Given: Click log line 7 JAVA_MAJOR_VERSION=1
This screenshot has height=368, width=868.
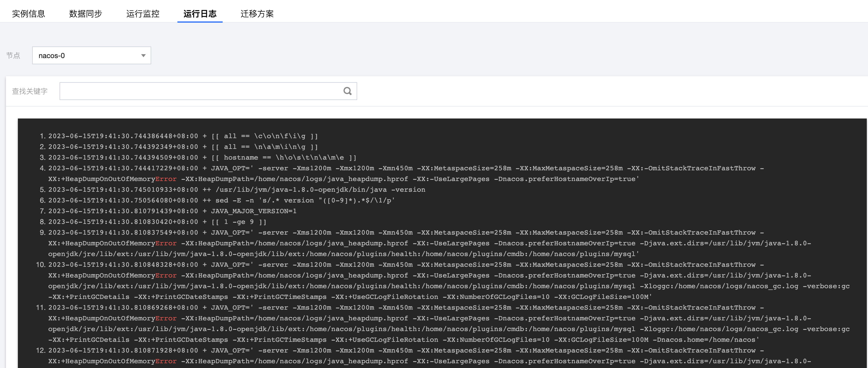Looking at the screenshot, I should [173, 211].
